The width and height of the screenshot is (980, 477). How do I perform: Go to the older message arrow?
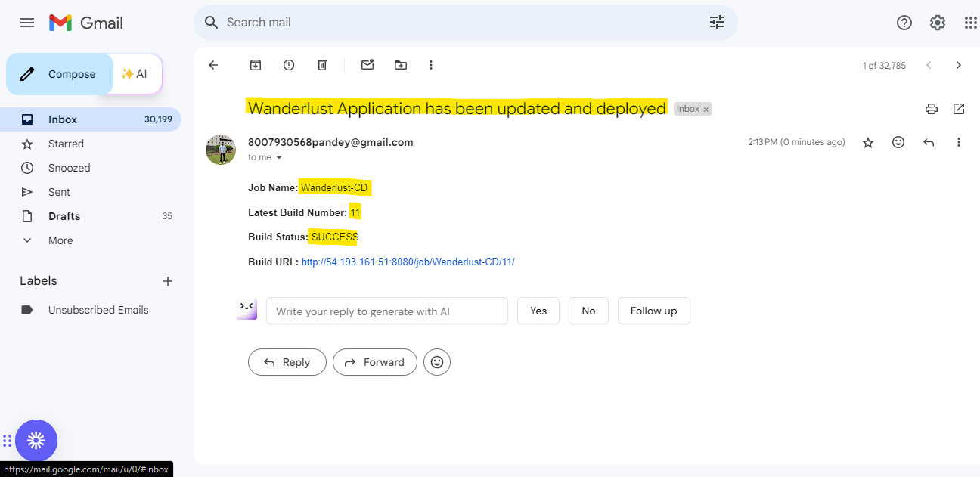(x=959, y=65)
